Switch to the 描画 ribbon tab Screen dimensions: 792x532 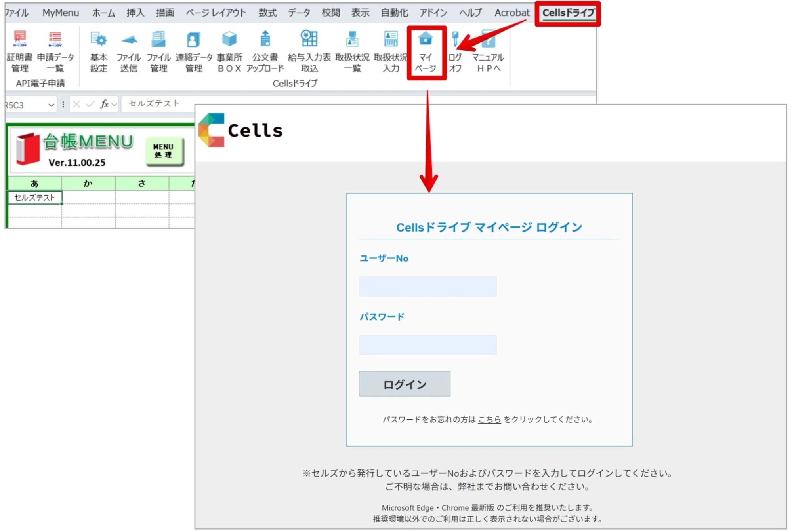coord(165,13)
